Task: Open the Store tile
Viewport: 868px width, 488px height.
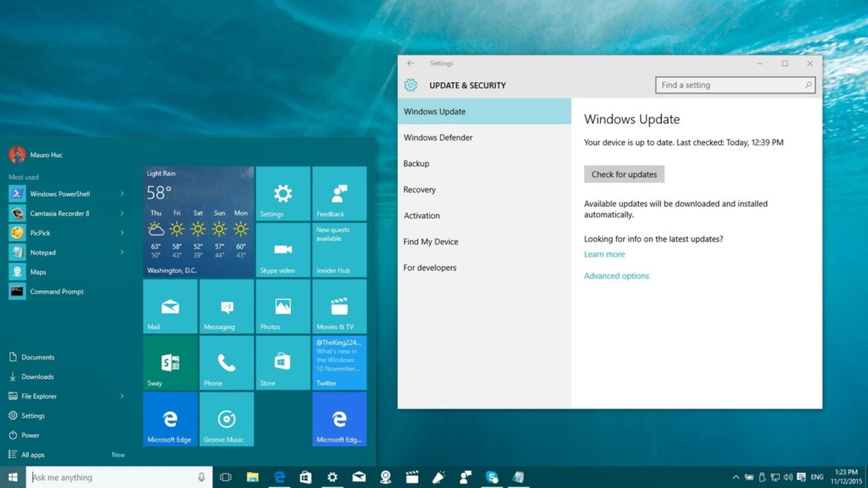Action: point(283,363)
